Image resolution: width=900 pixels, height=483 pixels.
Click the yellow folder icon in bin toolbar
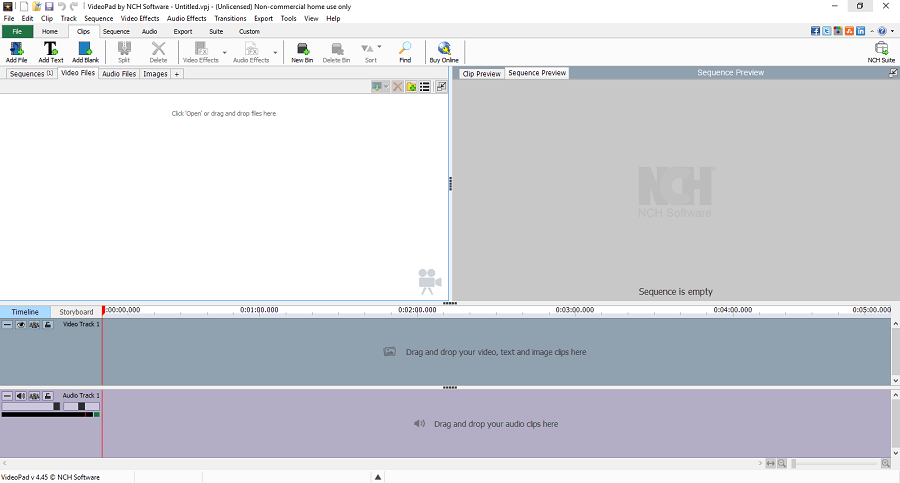tap(411, 87)
